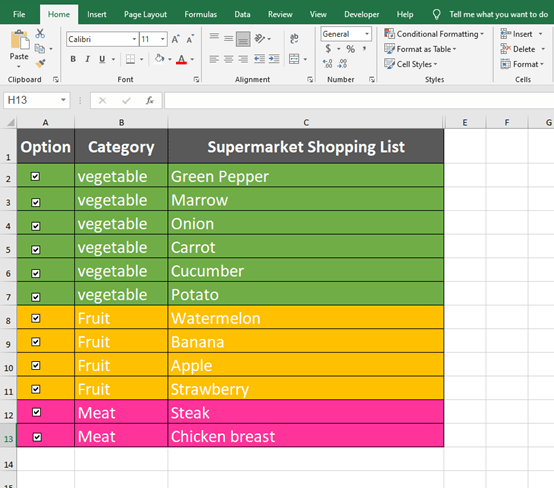The height and width of the screenshot is (488, 554).
Task: Open the Font settings dialog launcher
Action: point(196,80)
